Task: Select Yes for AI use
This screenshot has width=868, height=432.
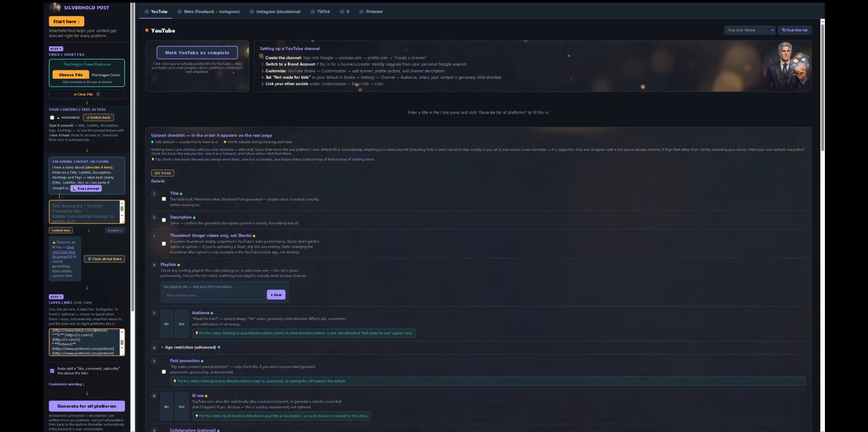Action: coord(181,407)
